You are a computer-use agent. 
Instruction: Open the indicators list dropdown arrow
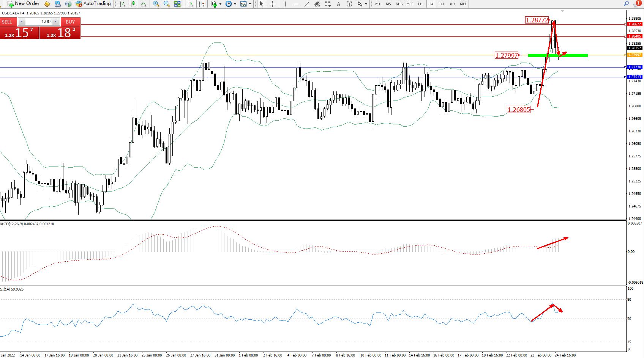(221, 4)
